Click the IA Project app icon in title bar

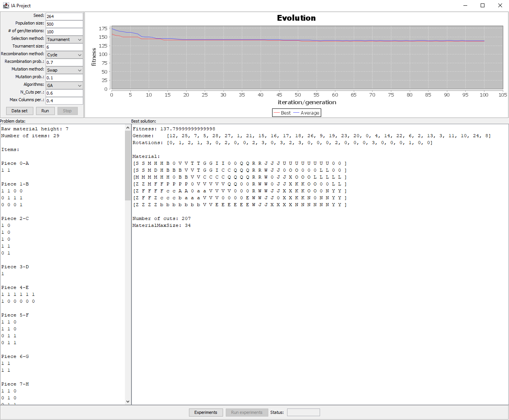coord(6,5)
